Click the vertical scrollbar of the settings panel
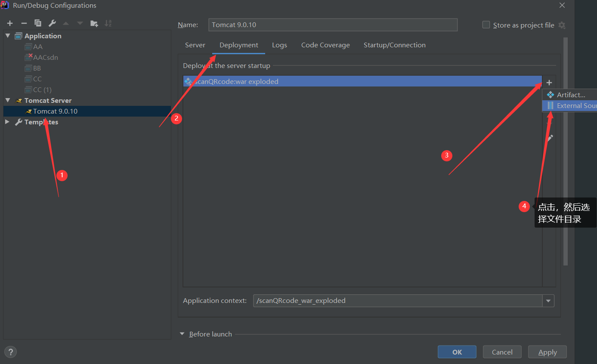 click(566, 151)
